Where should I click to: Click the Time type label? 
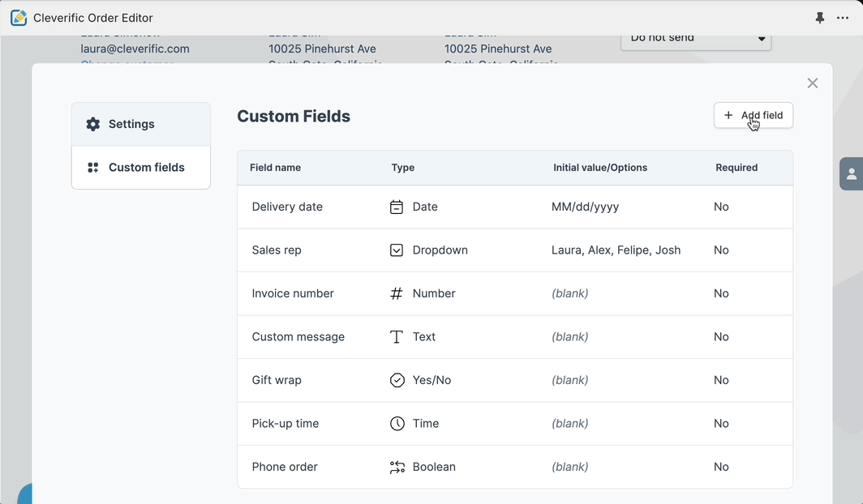(x=426, y=424)
